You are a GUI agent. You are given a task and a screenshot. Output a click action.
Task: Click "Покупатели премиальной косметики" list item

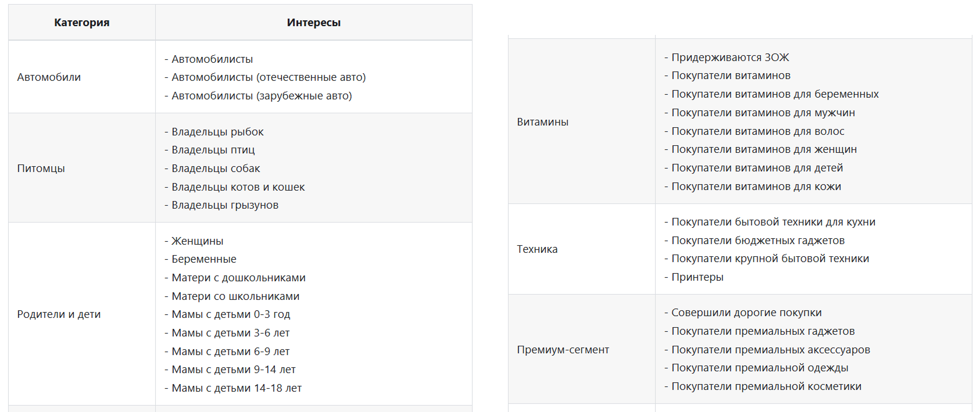(x=766, y=386)
